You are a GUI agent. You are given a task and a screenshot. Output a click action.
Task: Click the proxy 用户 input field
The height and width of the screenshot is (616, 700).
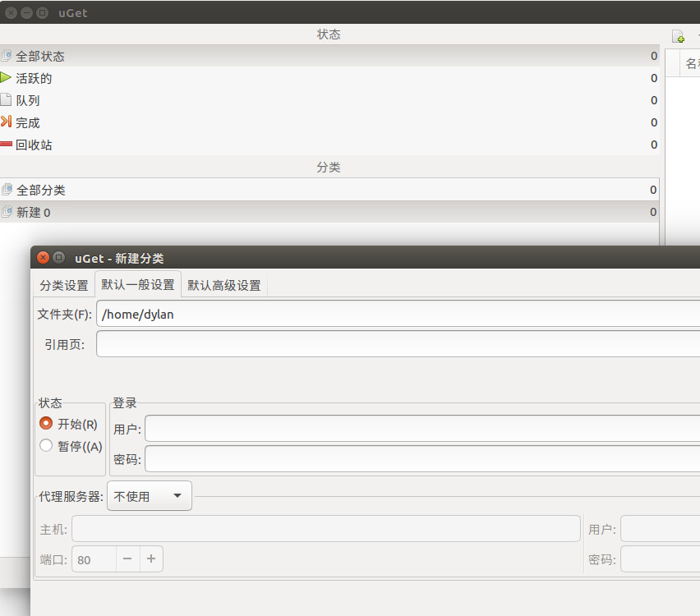pos(661,528)
